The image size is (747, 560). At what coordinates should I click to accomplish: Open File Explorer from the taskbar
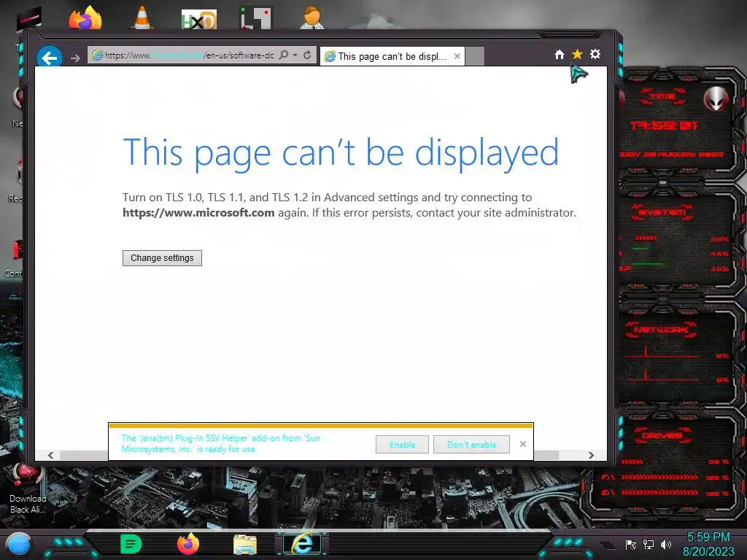[245, 545]
